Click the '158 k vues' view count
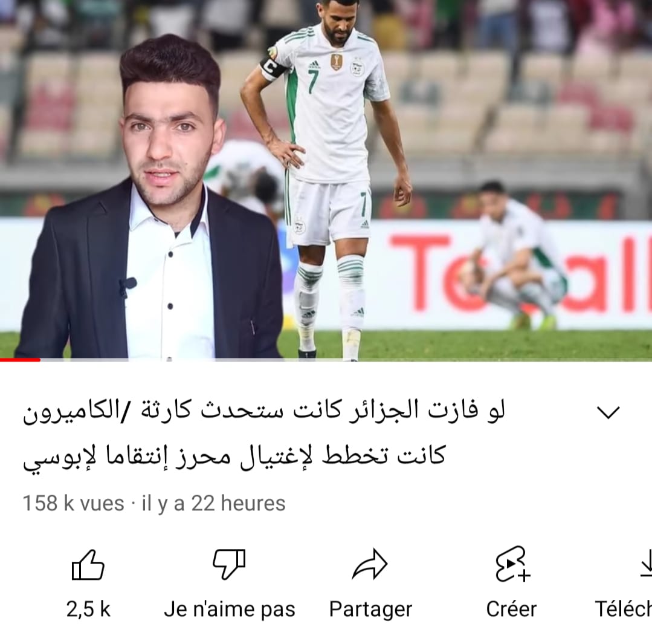Image resolution: width=652 pixels, height=644 pixels. click(74, 503)
